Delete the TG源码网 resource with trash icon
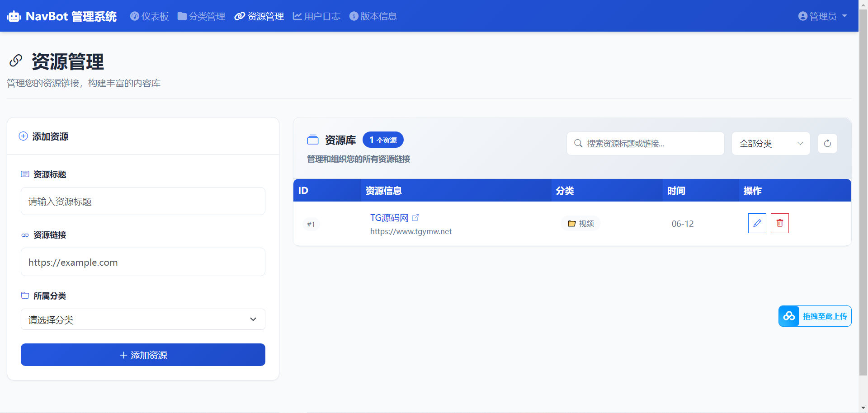 pos(779,223)
